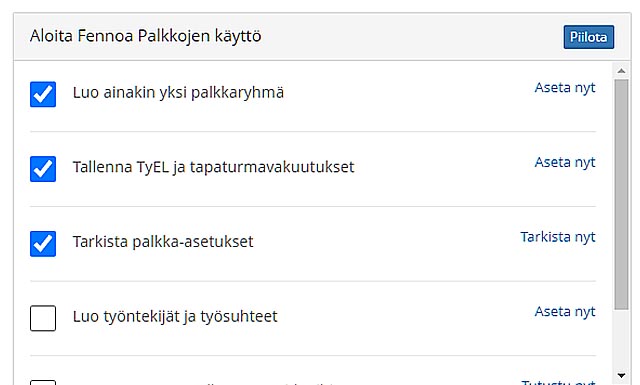The image size is (640, 385).
Task: Click the Tarkista palkka-asetukset label
Action: [163, 242]
